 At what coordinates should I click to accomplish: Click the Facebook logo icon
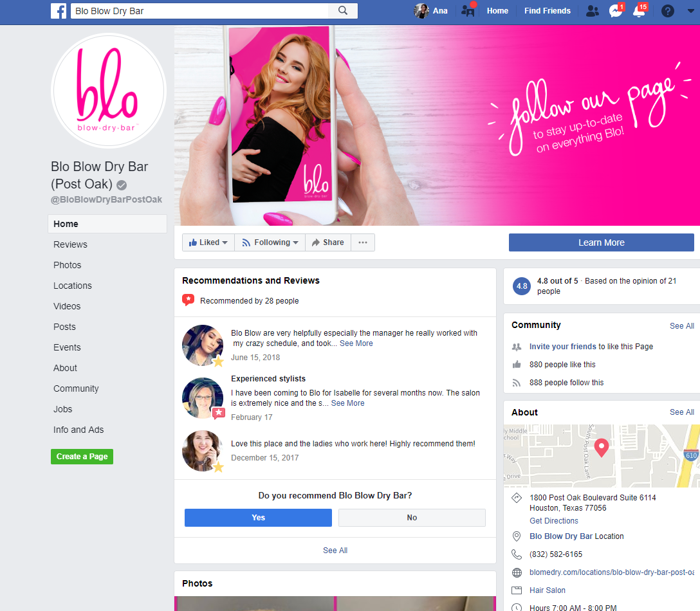pyautogui.click(x=59, y=11)
